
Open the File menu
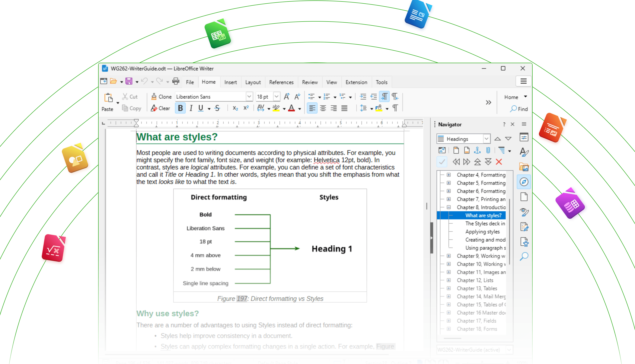(190, 82)
